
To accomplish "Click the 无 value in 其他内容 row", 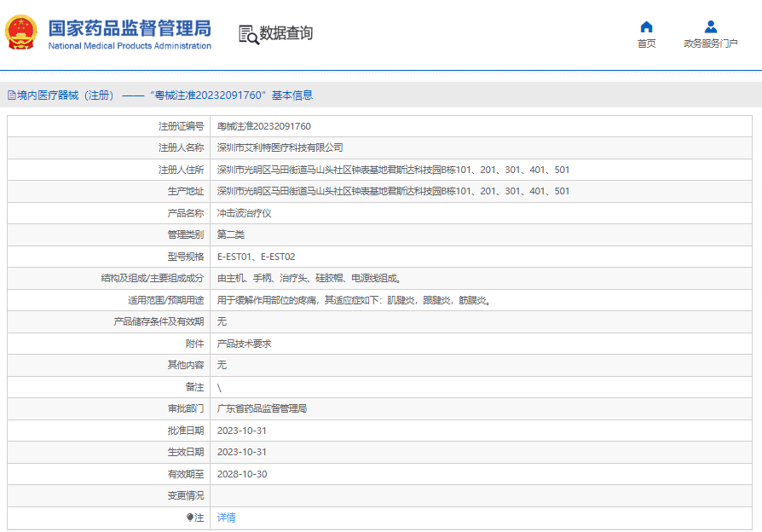I will tap(222, 365).
